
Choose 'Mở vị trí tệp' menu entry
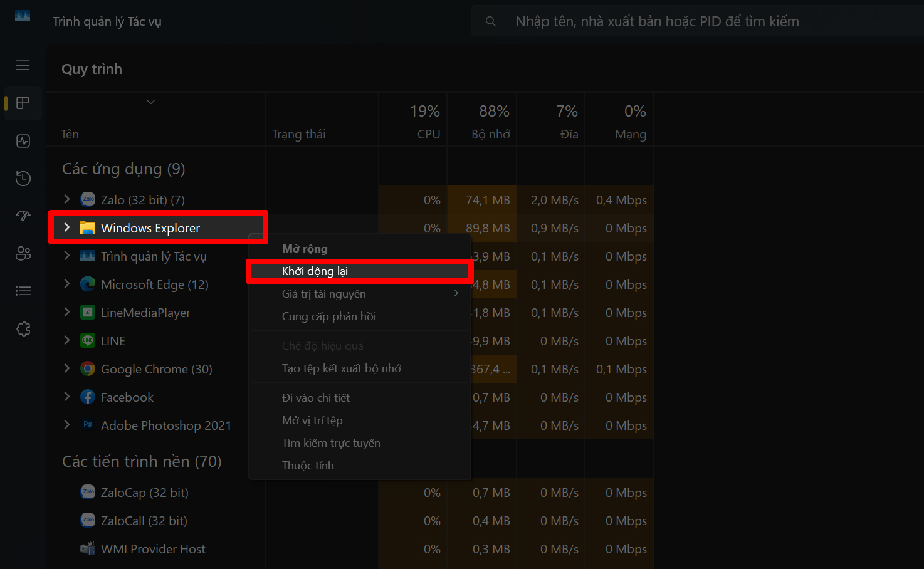312,420
